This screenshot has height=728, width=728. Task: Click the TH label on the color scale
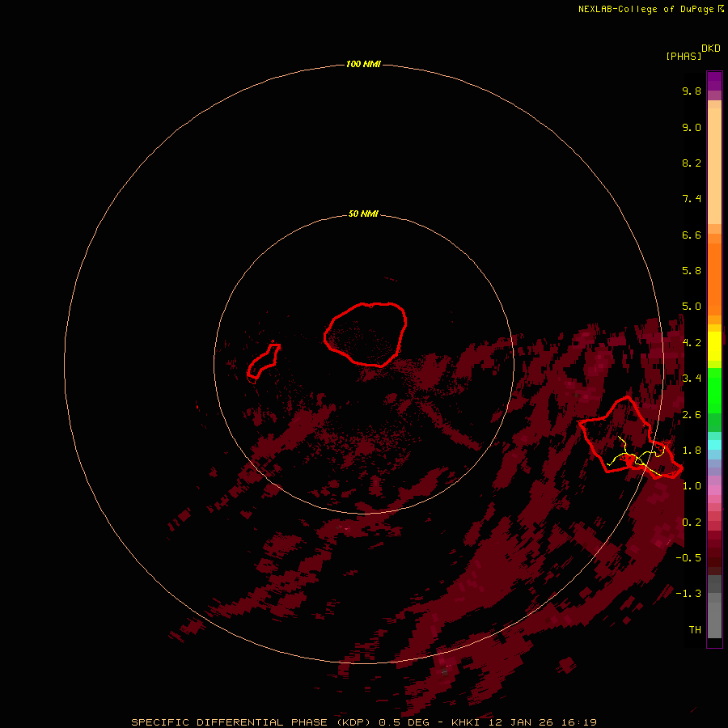(x=695, y=630)
